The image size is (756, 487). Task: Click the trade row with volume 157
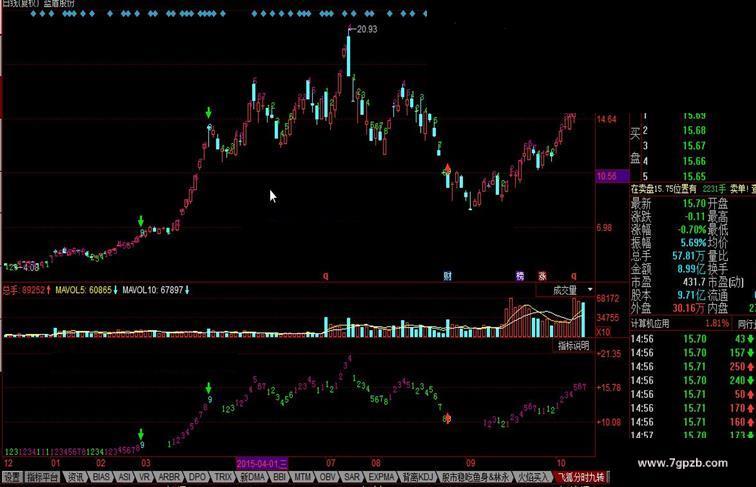693,353
